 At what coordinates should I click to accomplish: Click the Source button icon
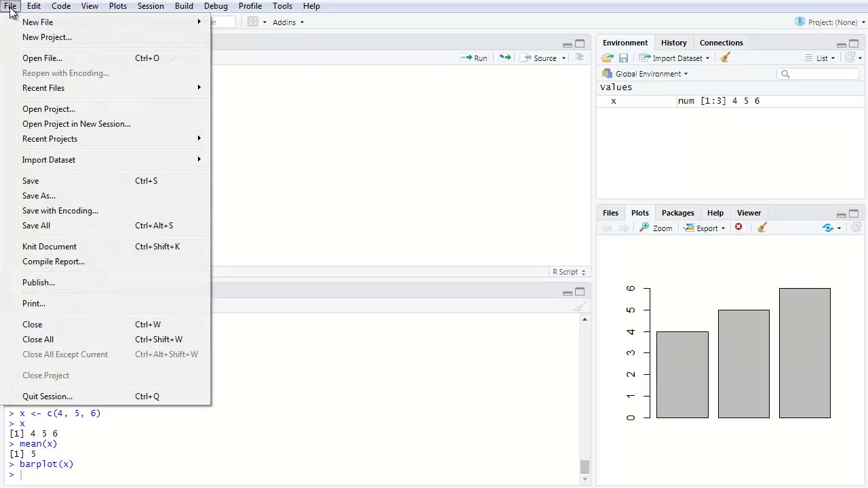(x=526, y=58)
